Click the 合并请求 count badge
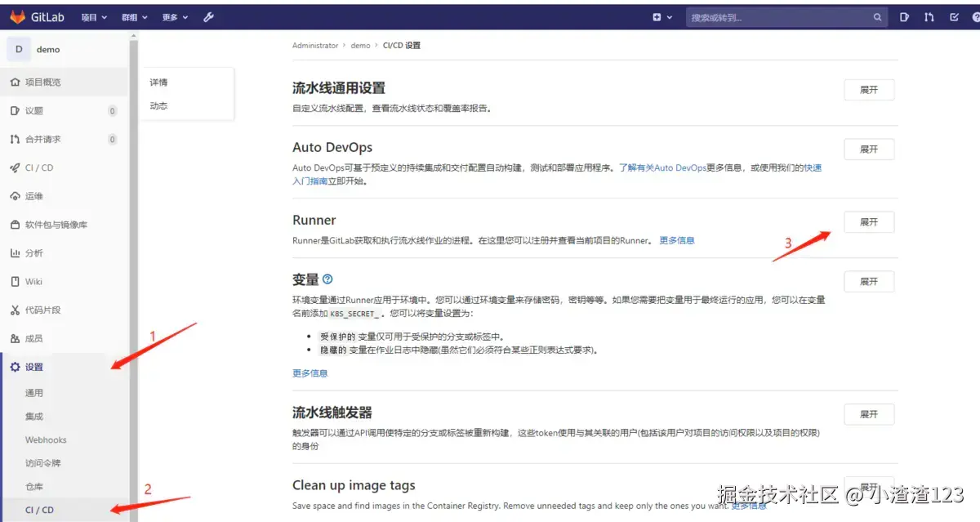Screen dimensions: 980x522 tap(112, 140)
